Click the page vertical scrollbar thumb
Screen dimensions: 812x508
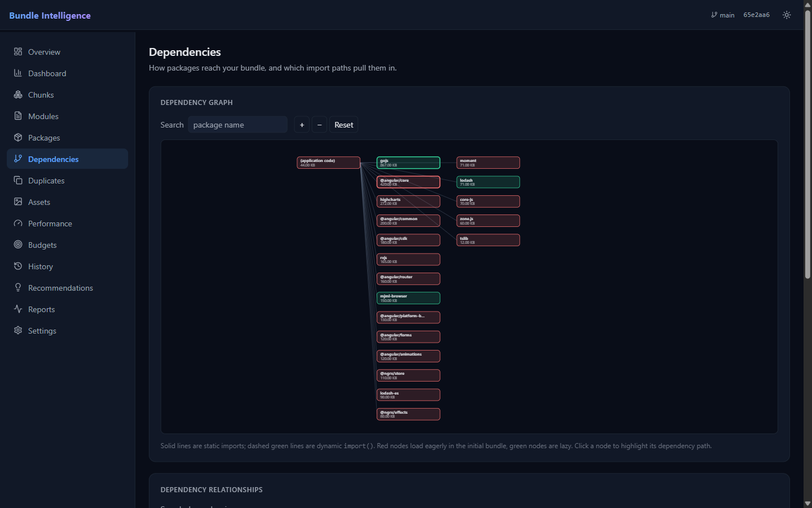coord(807,144)
